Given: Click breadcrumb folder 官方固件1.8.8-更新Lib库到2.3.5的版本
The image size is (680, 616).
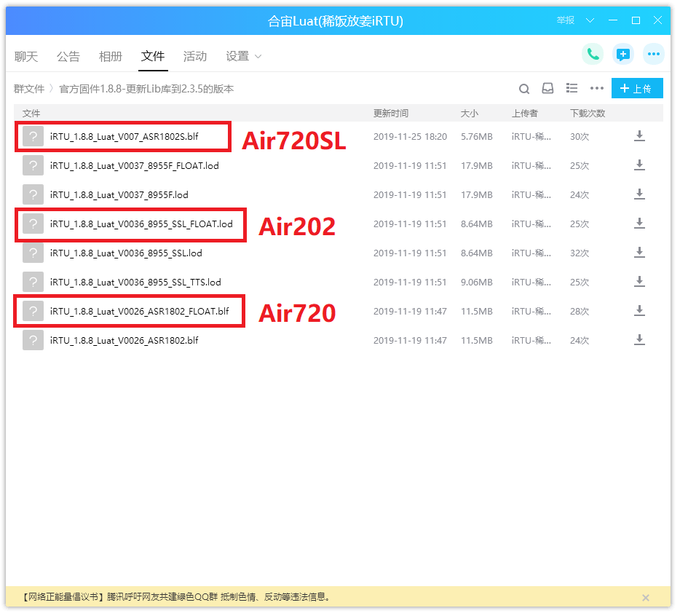Looking at the screenshot, I should 146,89.
